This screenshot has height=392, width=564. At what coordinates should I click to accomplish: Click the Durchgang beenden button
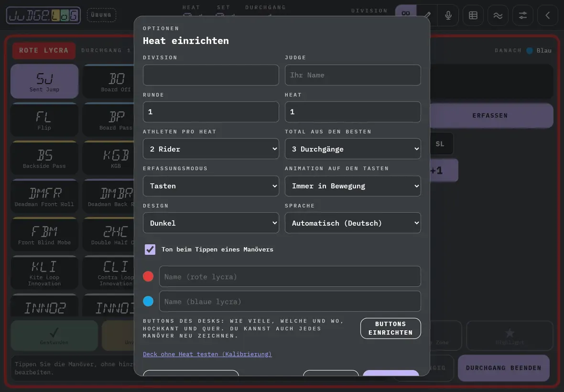tap(504, 368)
